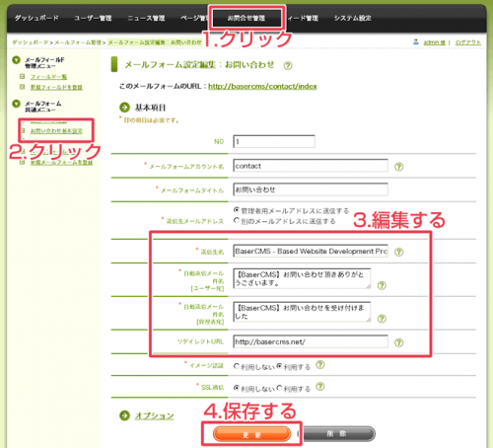Open help icon for the image authentication row
The image size is (493, 448).
320,364
